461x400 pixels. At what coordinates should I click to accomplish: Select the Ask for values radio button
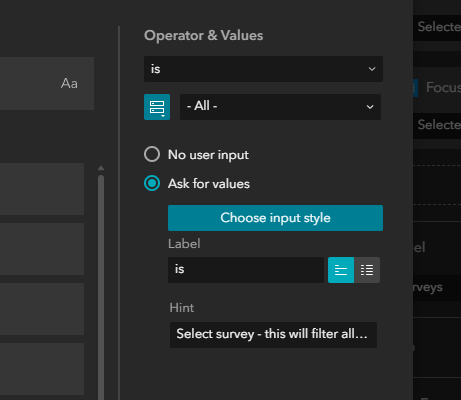click(x=152, y=183)
